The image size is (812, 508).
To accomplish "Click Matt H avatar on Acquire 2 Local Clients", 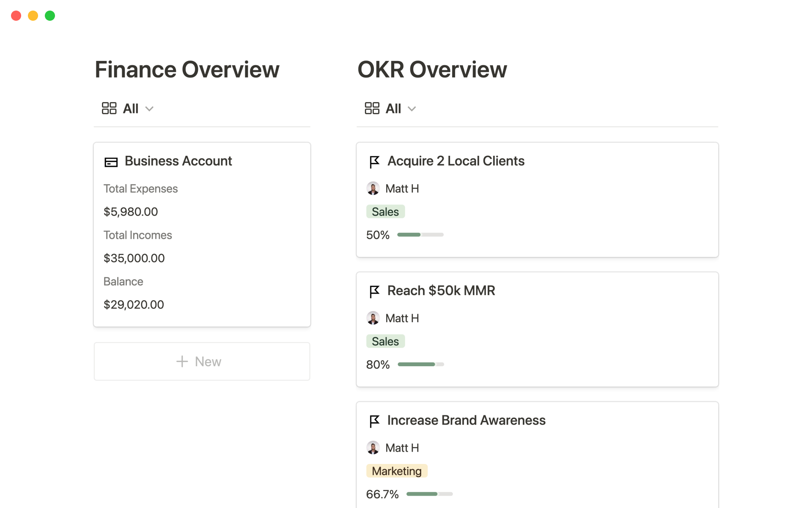I will (x=373, y=188).
